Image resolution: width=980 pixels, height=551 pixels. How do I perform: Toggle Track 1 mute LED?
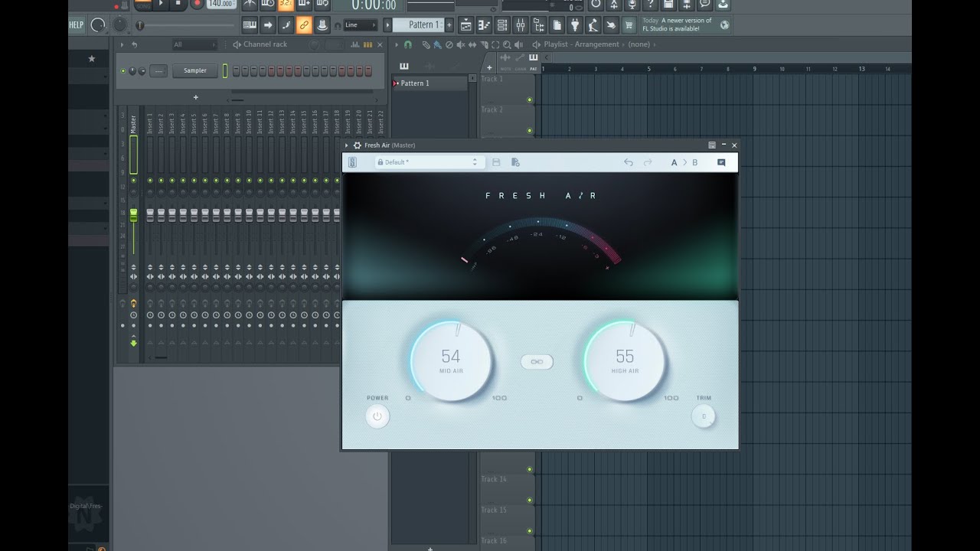(529, 99)
